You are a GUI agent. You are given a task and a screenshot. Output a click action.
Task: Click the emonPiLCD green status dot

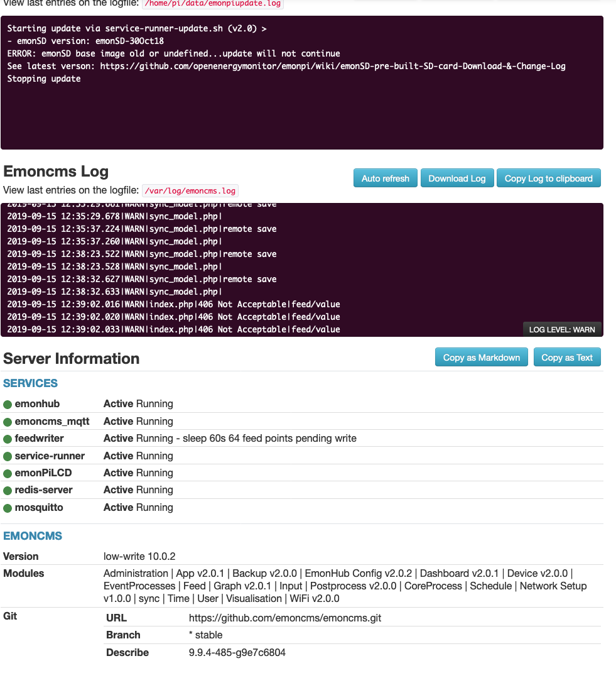pyautogui.click(x=8, y=474)
